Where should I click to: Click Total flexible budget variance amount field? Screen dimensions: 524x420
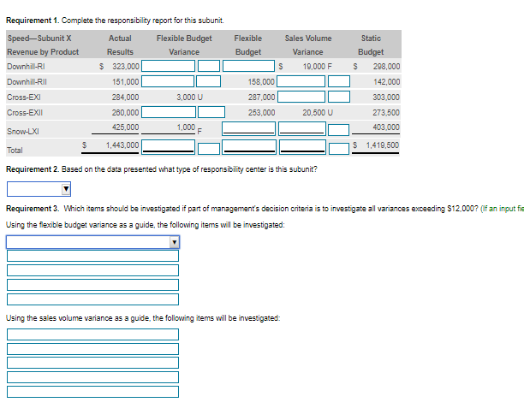(168, 147)
